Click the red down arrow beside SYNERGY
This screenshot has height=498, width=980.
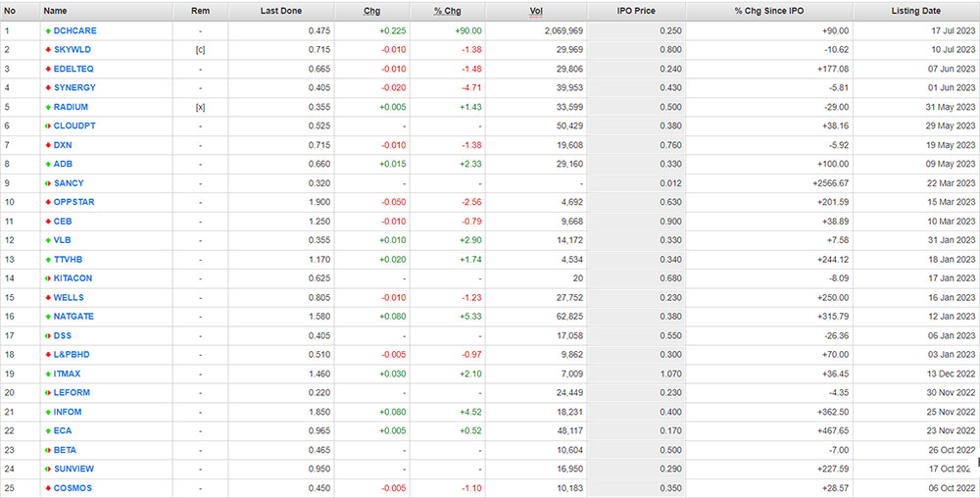pos(48,88)
